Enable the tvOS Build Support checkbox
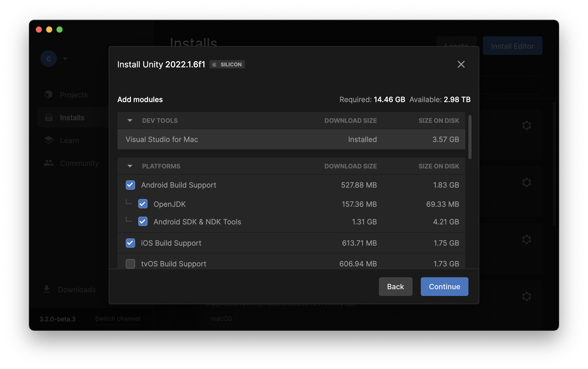The width and height of the screenshot is (588, 369). coord(130,264)
